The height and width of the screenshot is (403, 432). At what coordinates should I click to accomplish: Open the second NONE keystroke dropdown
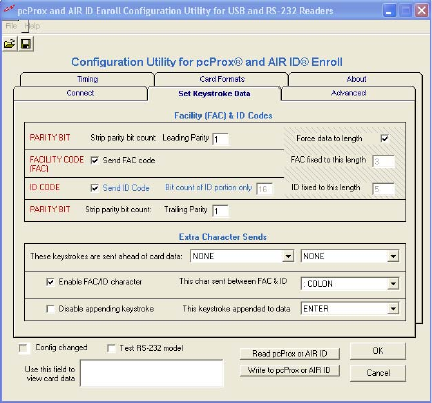[x=393, y=256]
